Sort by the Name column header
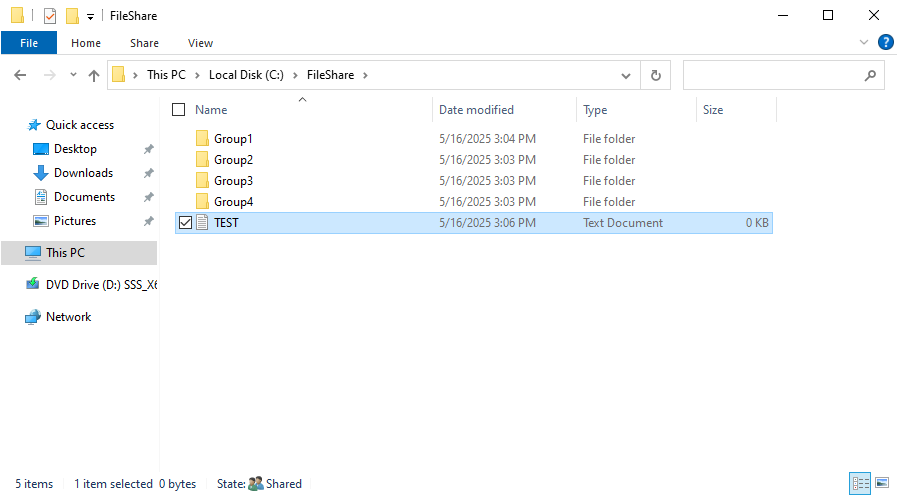This screenshot has height=496, width=898. (x=211, y=110)
